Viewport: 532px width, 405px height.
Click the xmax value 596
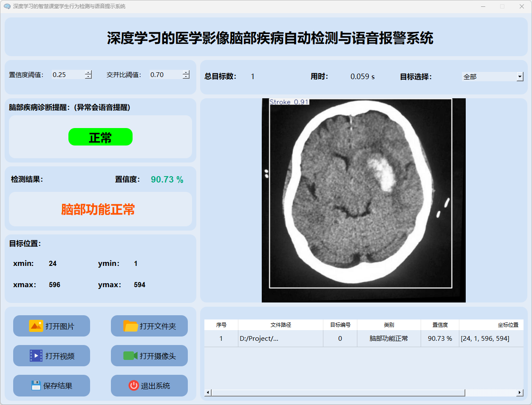(54, 285)
